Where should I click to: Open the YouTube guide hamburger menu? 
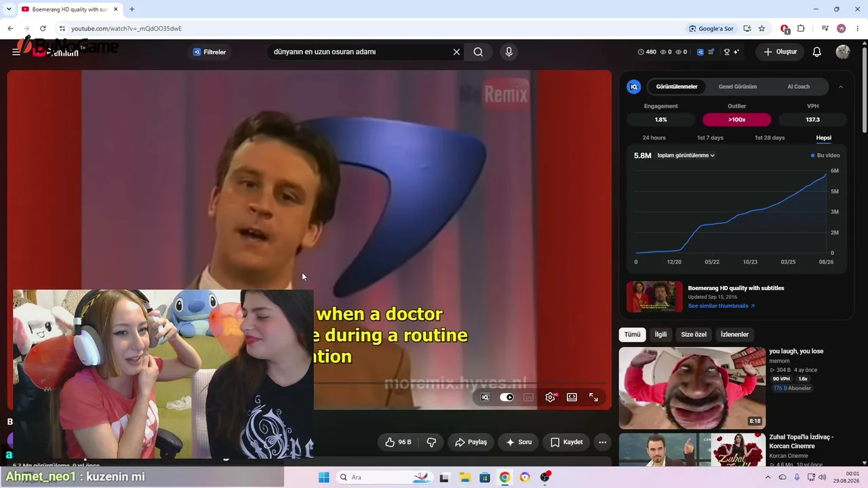tap(16, 52)
